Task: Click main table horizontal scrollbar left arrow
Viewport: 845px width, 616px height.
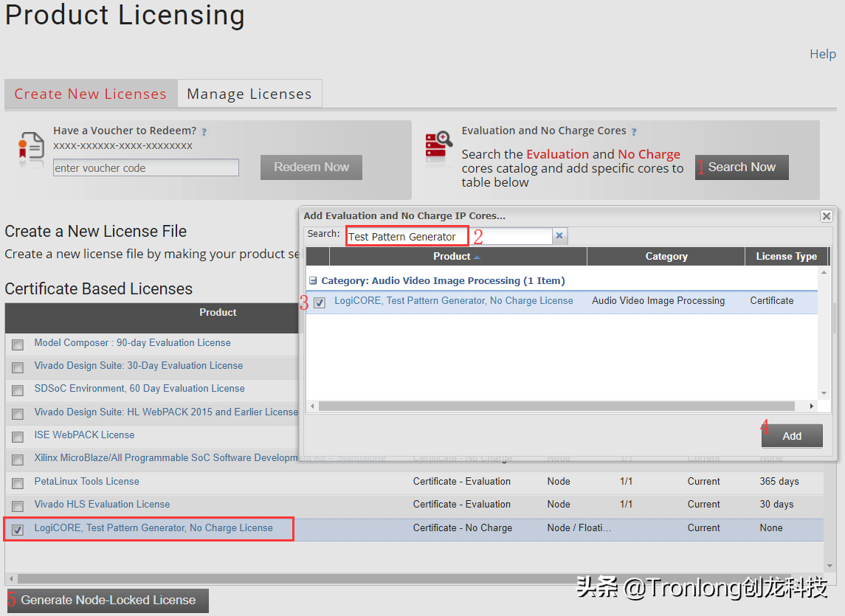Action: 11,579
